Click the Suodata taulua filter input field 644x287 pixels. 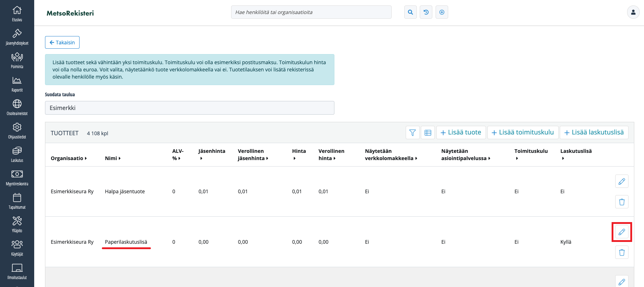189,108
